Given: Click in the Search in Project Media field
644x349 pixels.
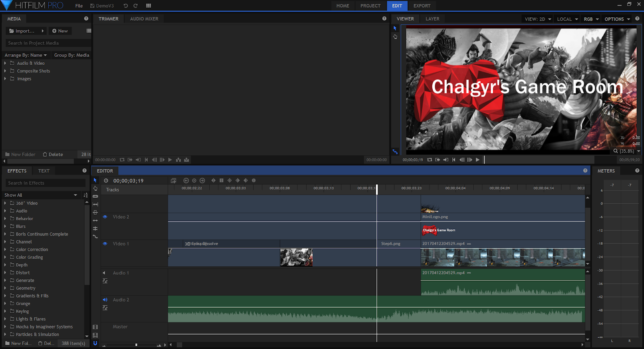Looking at the screenshot, I should coord(48,43).
